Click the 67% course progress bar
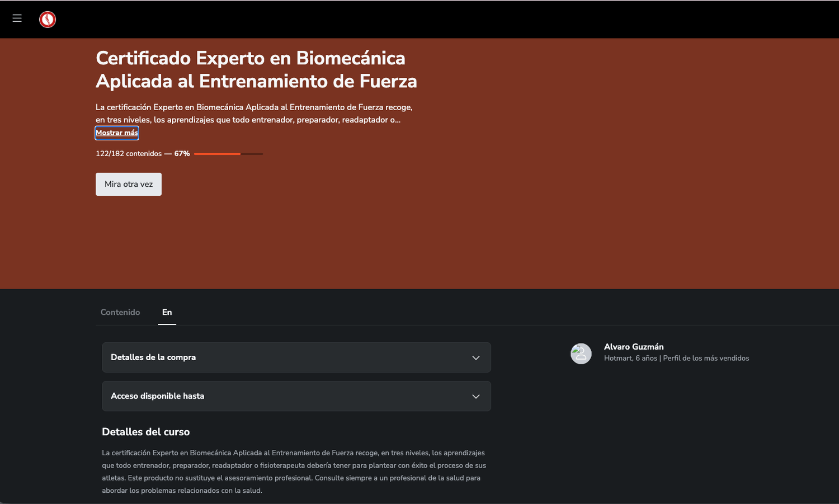Image resolution: width=839 pixels, height=504 pixels. 228,153
